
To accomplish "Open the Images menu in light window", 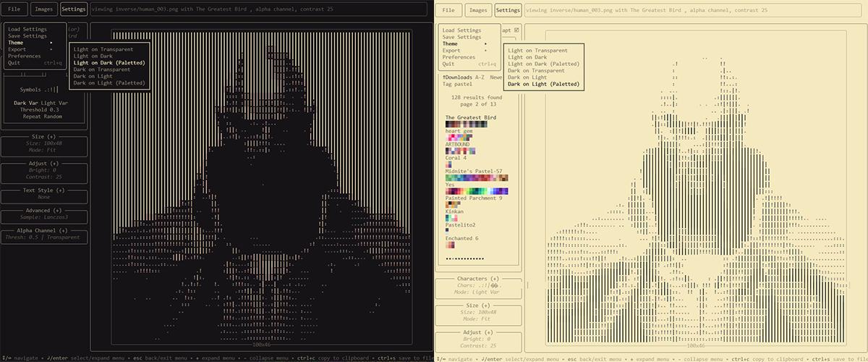I will coord(477,10).
